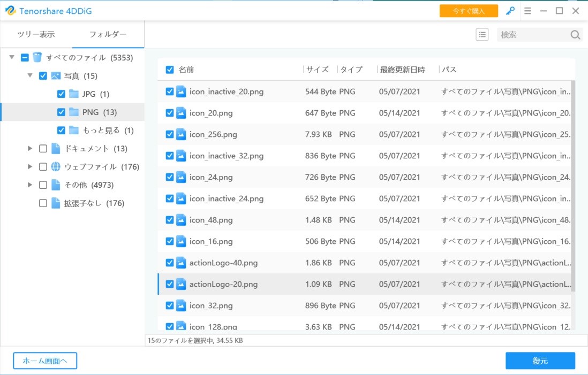Click the 拡張子なし file icon
588x375 pixels.
click(x=56, y=203)
